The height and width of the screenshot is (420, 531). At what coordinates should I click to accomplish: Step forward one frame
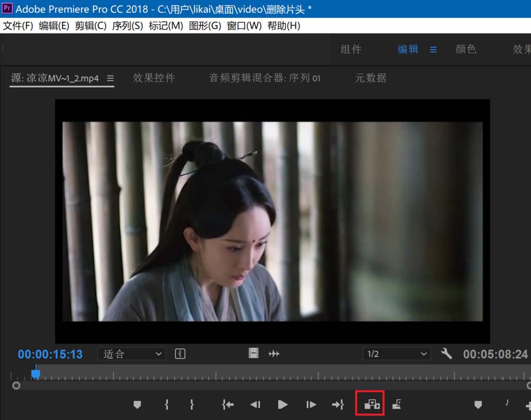point(311,405)
